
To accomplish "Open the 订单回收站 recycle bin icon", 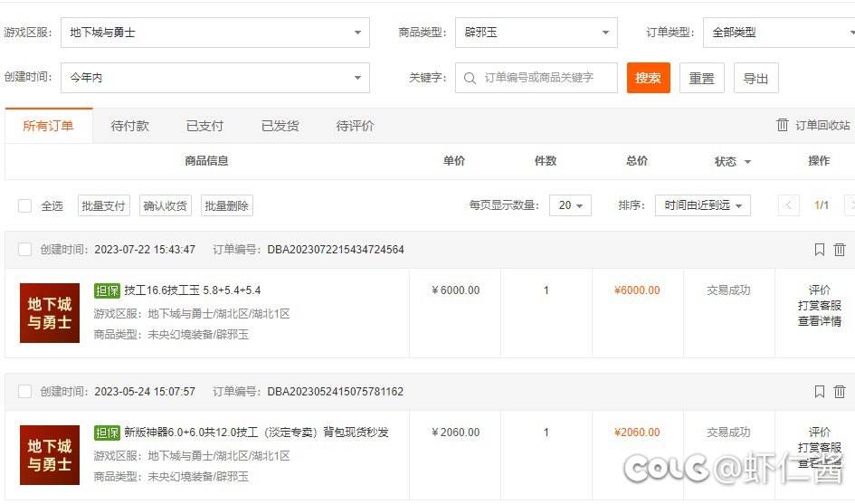I will (782, 125).
